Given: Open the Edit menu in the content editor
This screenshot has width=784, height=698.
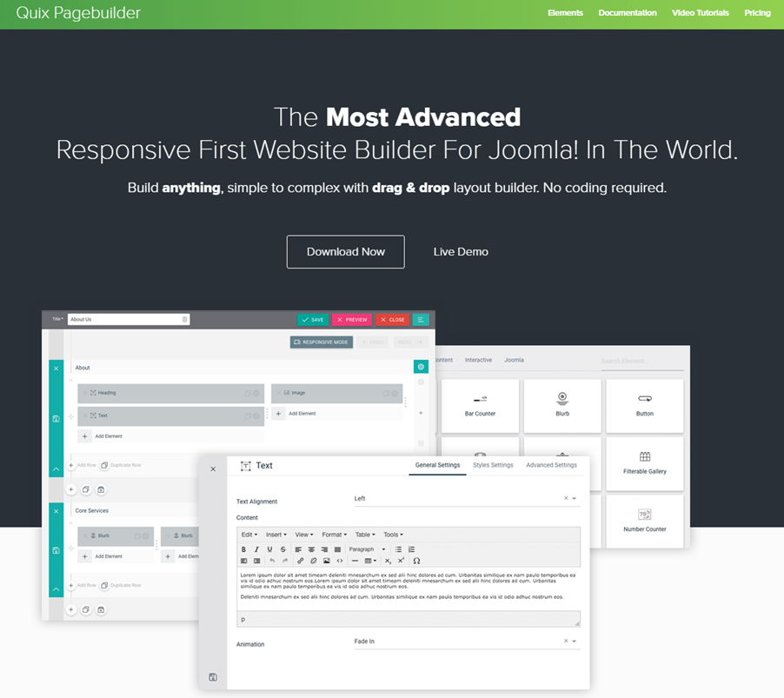Looking at the screenshot, I should pos(249,535).
